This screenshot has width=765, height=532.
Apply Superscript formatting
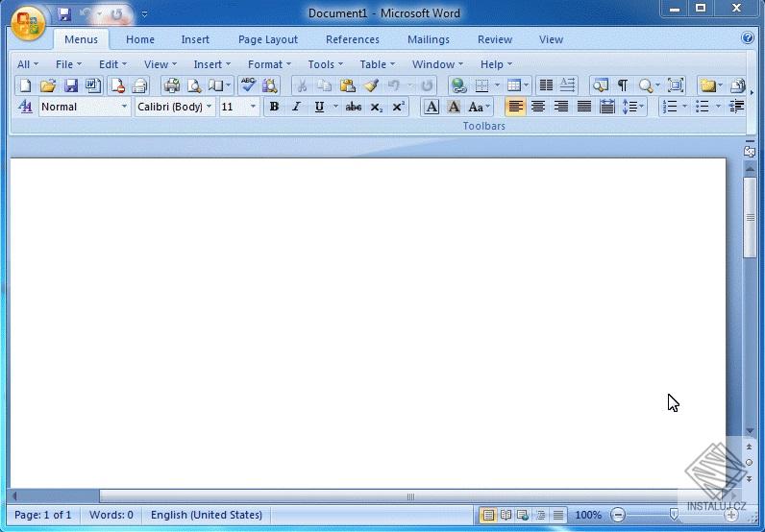coord(399,107)
